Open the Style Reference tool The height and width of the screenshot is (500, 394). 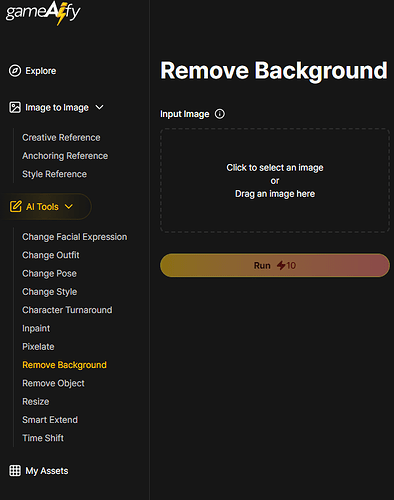[54, 174]
